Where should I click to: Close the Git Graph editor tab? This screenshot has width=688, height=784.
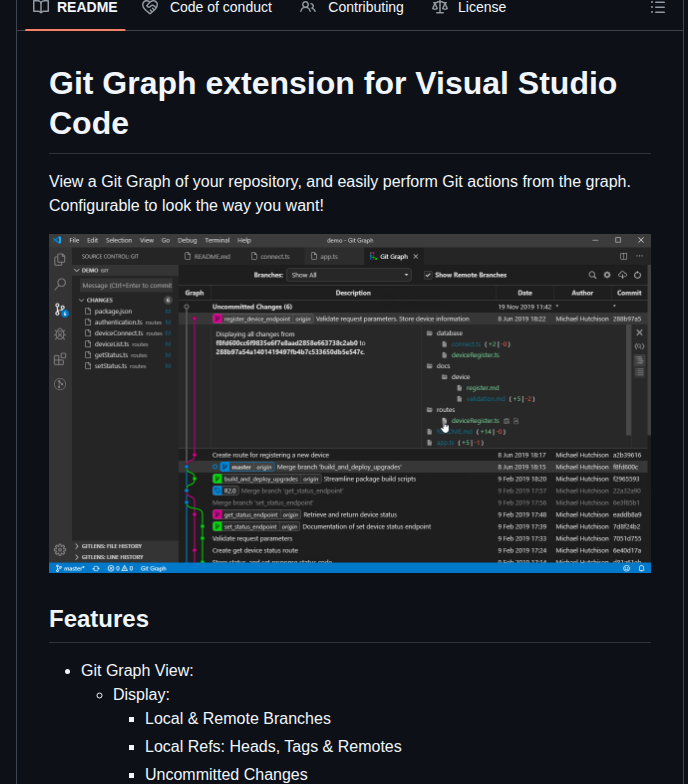tap(416, 256)
